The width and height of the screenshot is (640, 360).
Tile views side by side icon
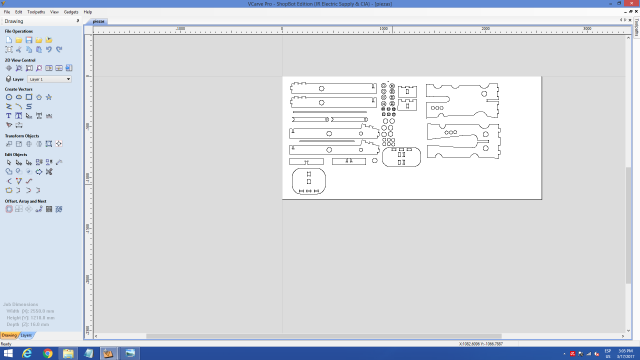tap(49, 68)
